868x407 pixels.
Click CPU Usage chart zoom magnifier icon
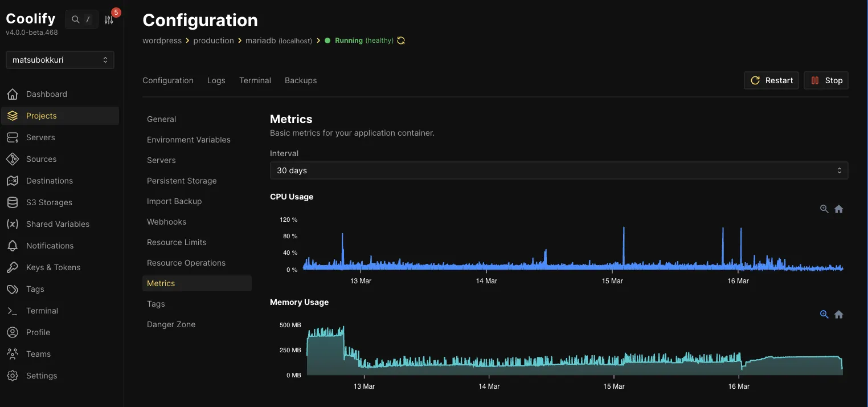tap(824, 209)
